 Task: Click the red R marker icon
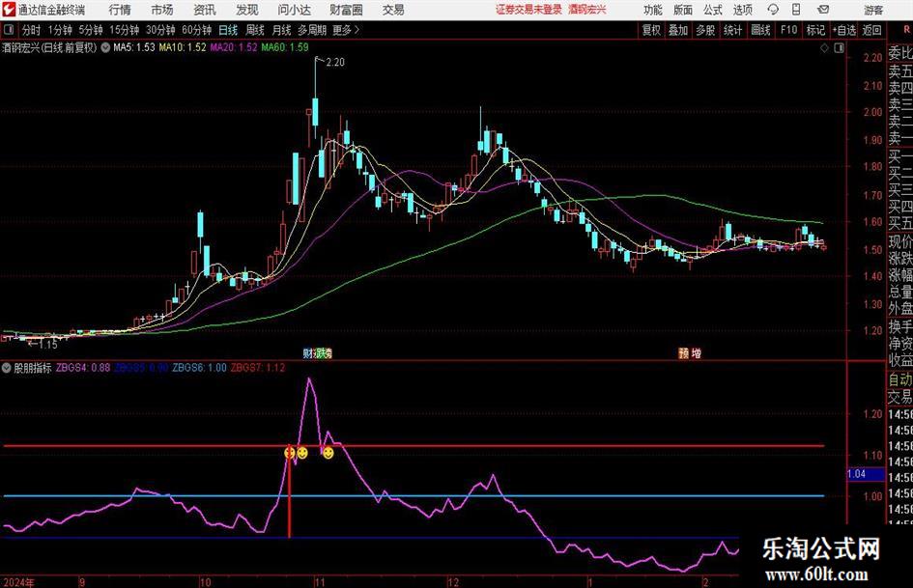pyautogui.click(x=906, y=30)
